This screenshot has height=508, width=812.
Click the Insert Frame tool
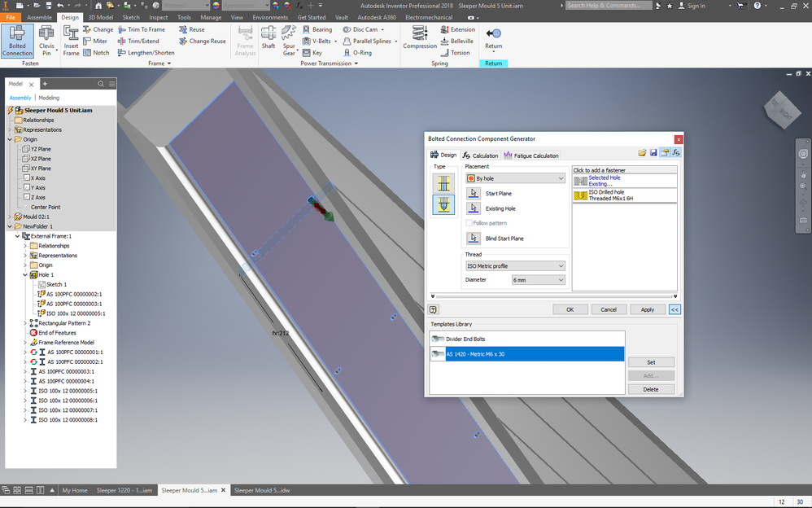coord(71,41)
